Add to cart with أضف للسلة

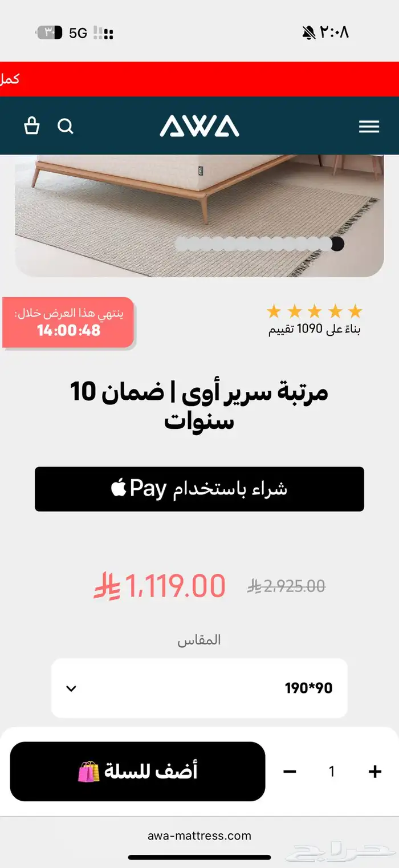(137, 772)
